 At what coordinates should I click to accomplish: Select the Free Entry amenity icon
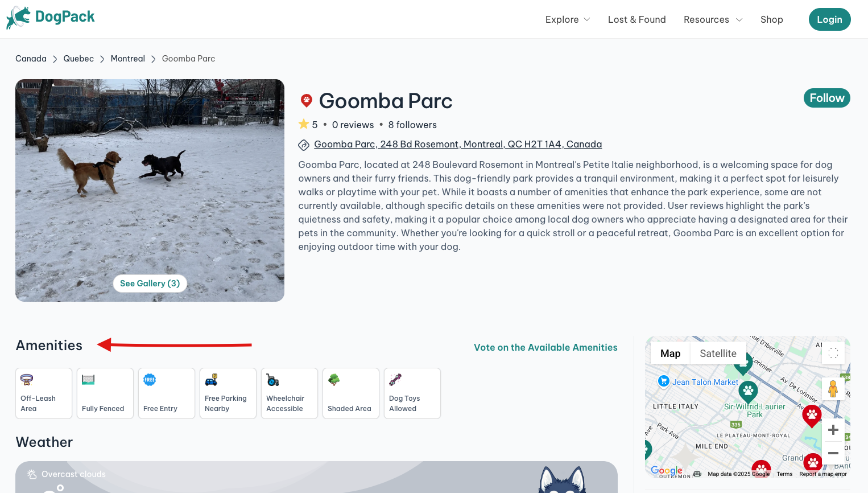[149, 379]
